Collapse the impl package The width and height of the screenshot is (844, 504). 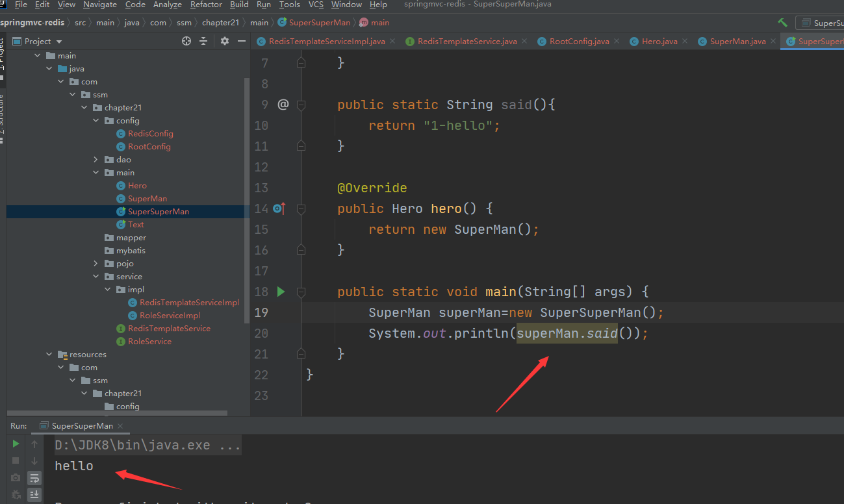tap(107, 290)
